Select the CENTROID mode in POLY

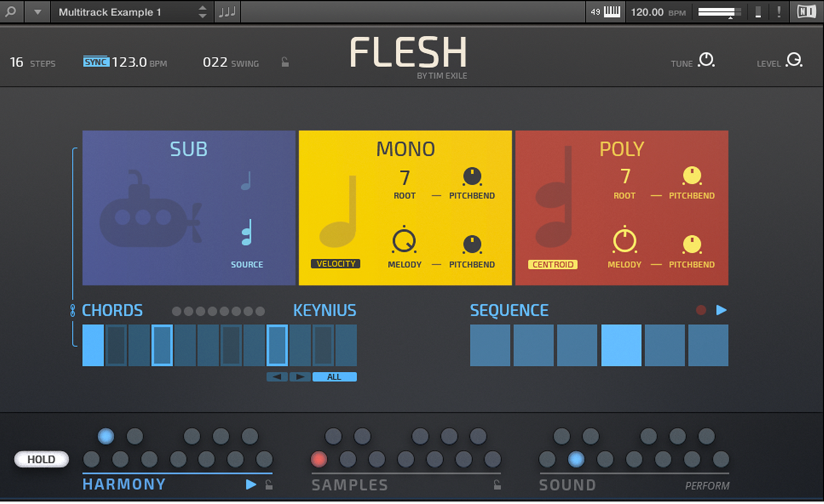tap(553, 265)
